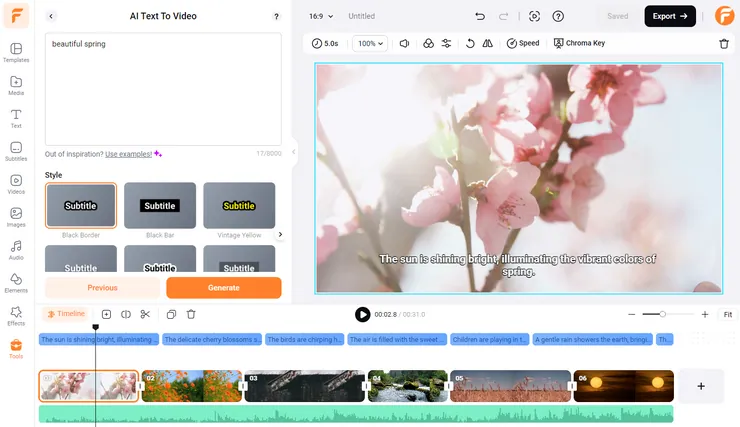Click the Generate button
This screenshot has width=740, height=427.
(x=224, y=288)
